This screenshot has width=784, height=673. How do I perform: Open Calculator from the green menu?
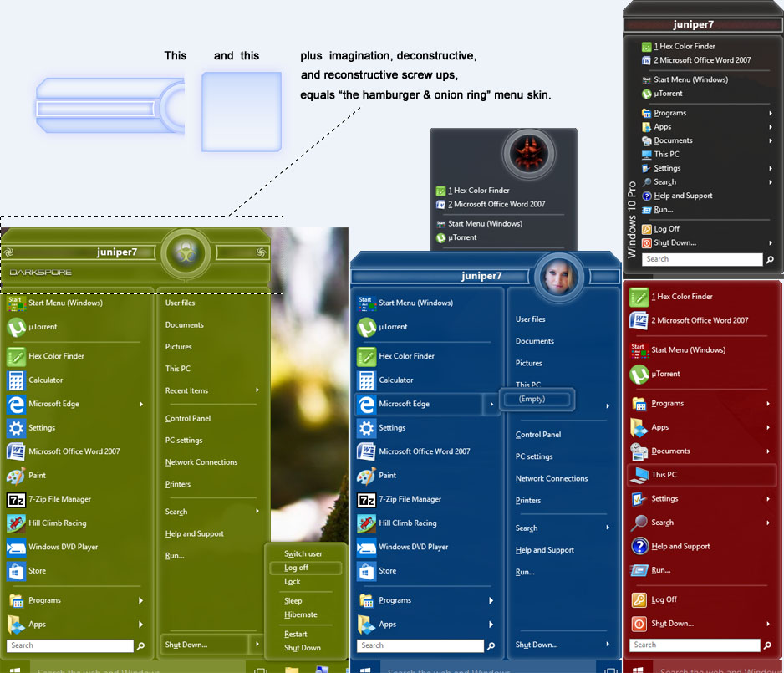point(45,380)
